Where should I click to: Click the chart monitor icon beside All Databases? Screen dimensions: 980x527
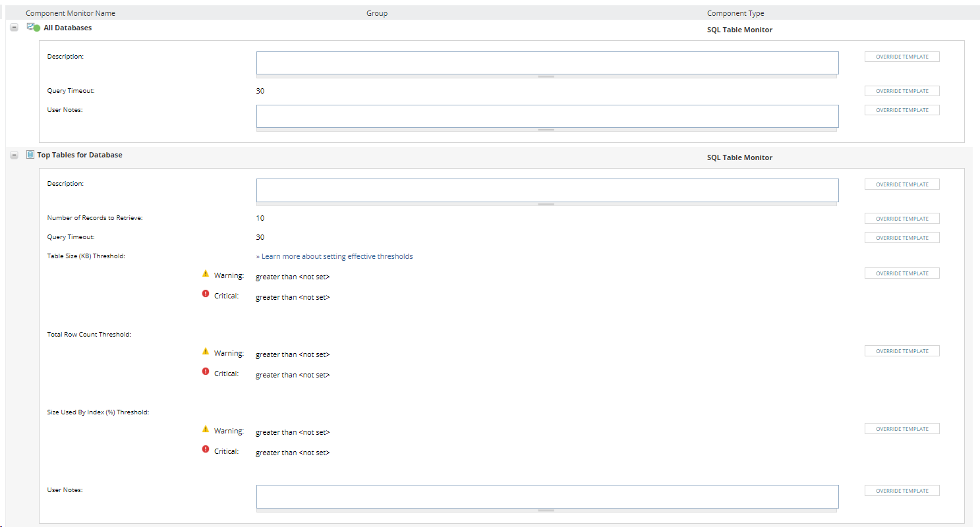pyautogui.click(x=31, y=27)
